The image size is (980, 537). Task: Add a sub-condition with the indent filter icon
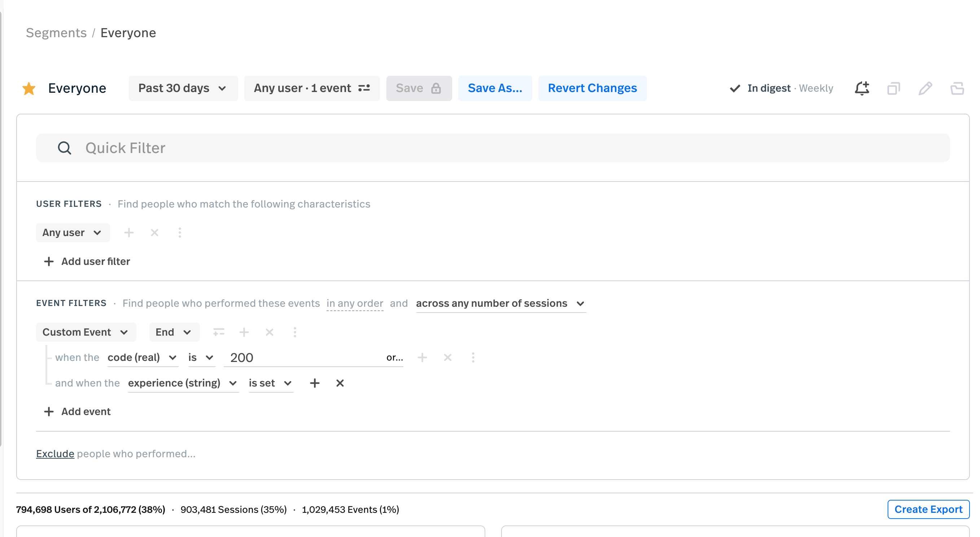[x=219, y=332]
